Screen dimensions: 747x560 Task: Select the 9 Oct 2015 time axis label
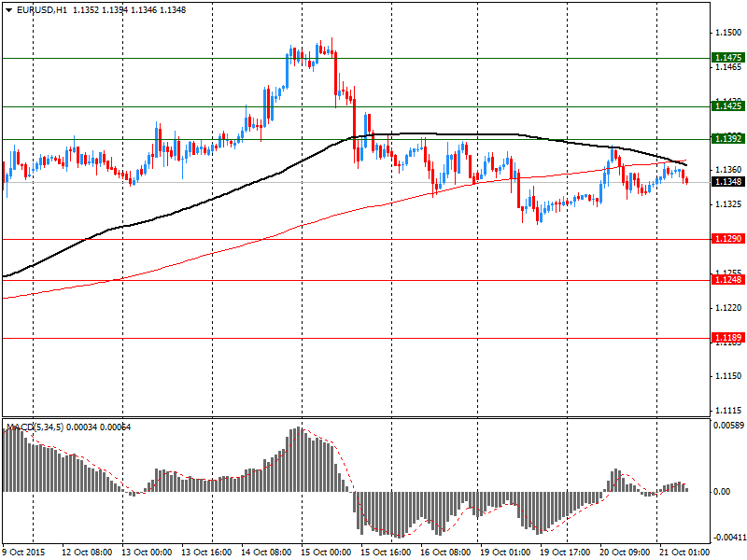[x=24, y=552]
